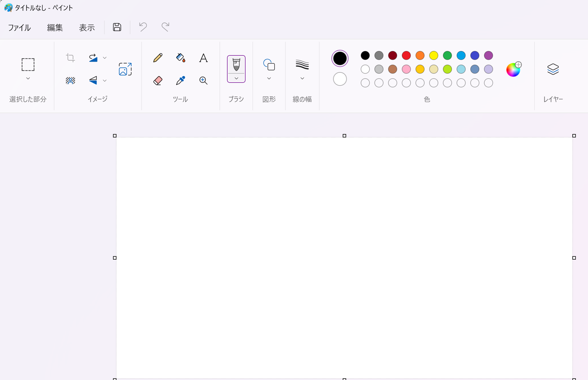Open the line width dropdown
The height and width of the screenshot is (380, 588).
coord(302,78)
